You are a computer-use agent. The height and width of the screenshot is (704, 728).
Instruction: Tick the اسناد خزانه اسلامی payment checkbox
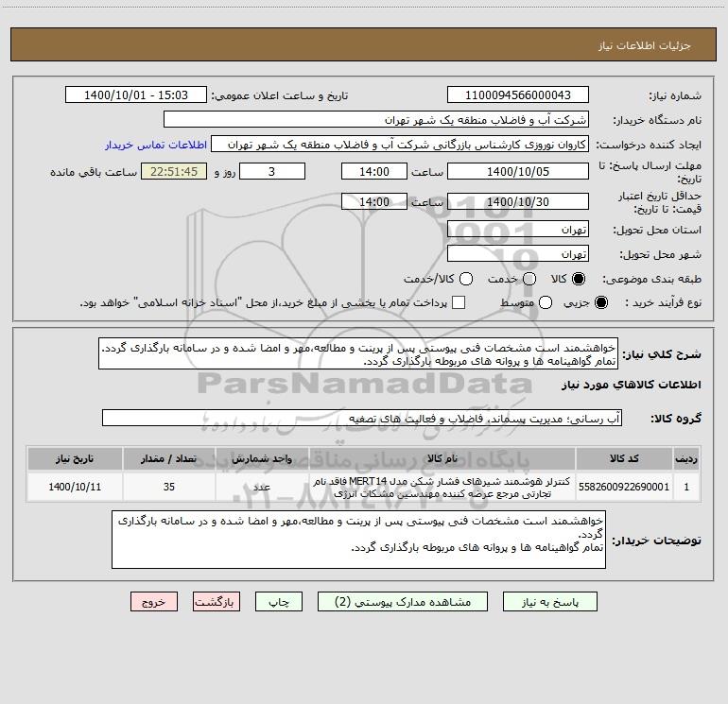click(x=459, y=302)
